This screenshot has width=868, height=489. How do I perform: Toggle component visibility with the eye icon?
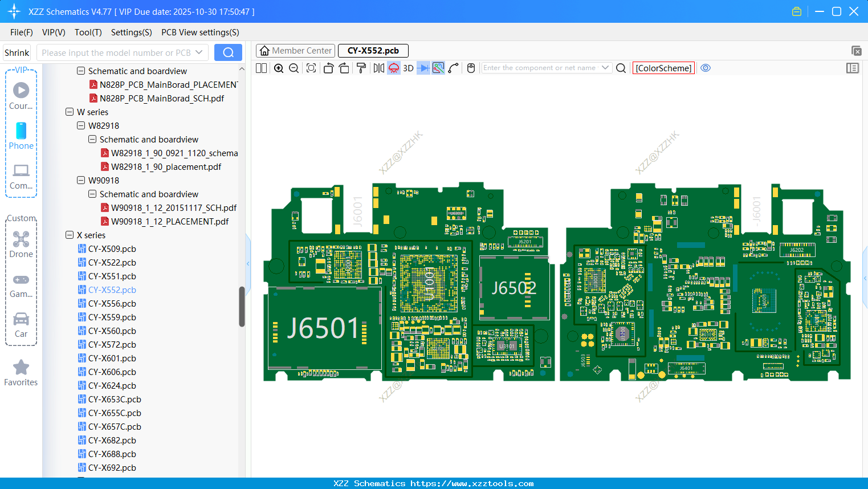[706, 68]
